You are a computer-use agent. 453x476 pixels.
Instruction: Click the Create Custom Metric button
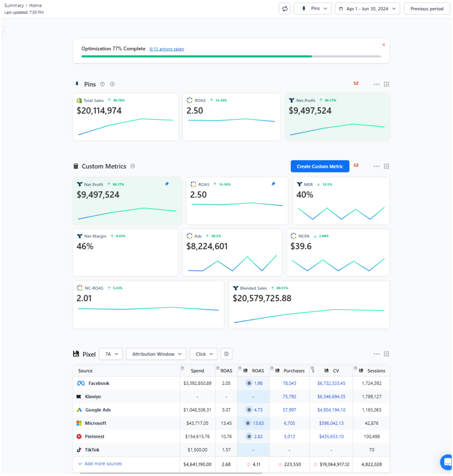pyautogui.click(x=320, y=166)
